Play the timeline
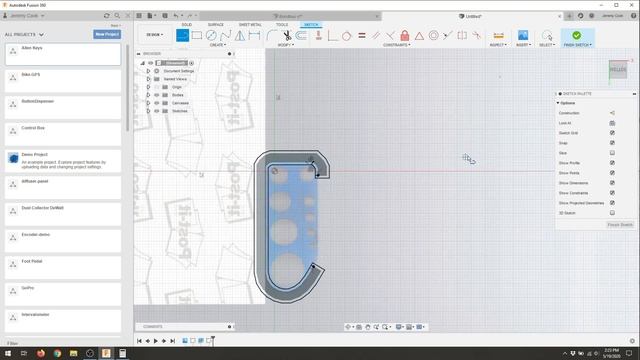The width and height of the screenshot is (640, 360). (156, 341)
